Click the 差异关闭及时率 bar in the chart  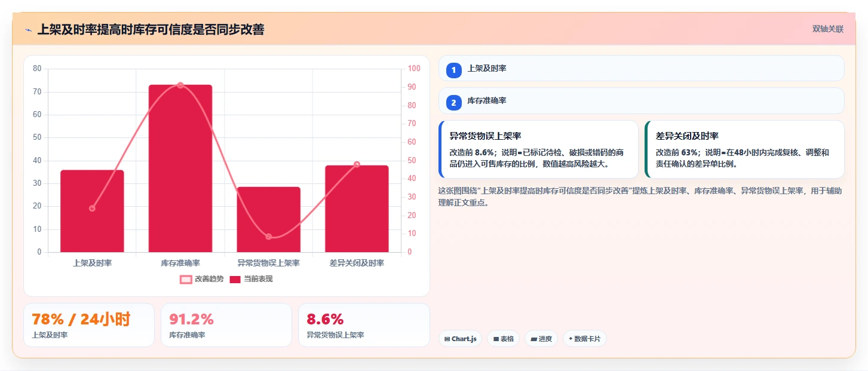(357, 209)
